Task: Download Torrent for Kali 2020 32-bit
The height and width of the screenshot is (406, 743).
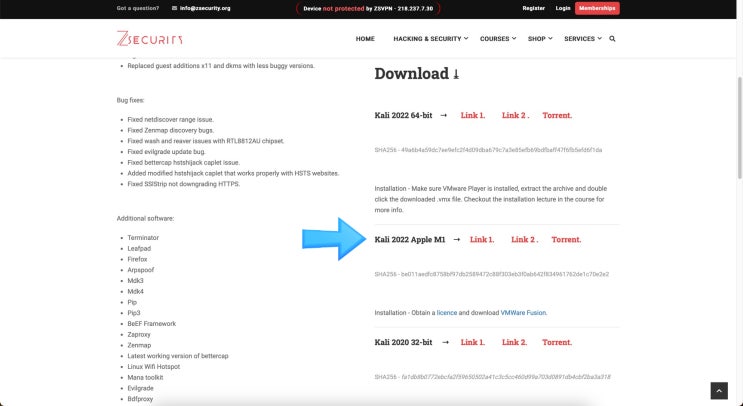Action: [x=557, y=342]
